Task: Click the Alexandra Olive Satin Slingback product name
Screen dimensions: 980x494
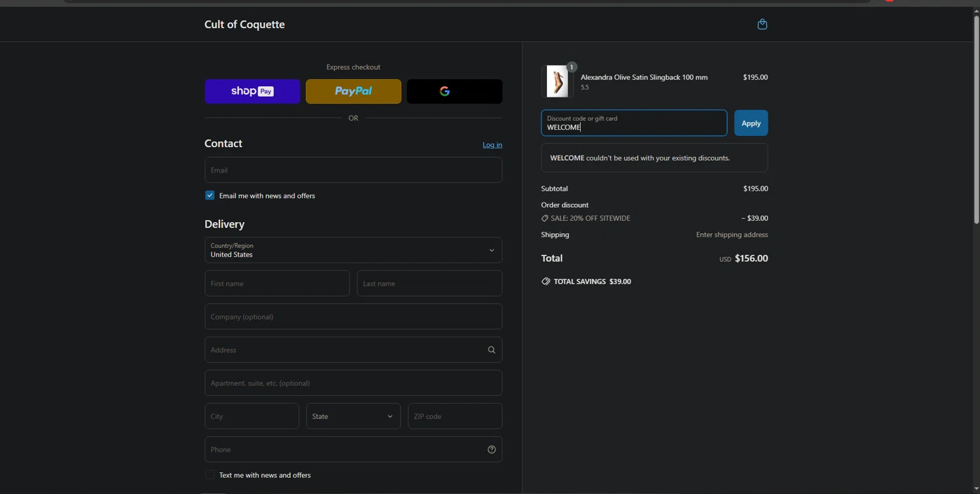Action: [x=644, y=77]
